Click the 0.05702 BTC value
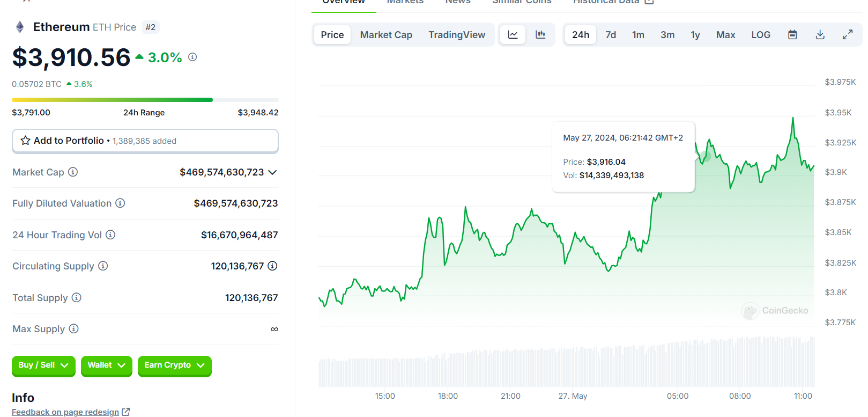The width and height of the screenshot is (868, 417). click(36, 84)
